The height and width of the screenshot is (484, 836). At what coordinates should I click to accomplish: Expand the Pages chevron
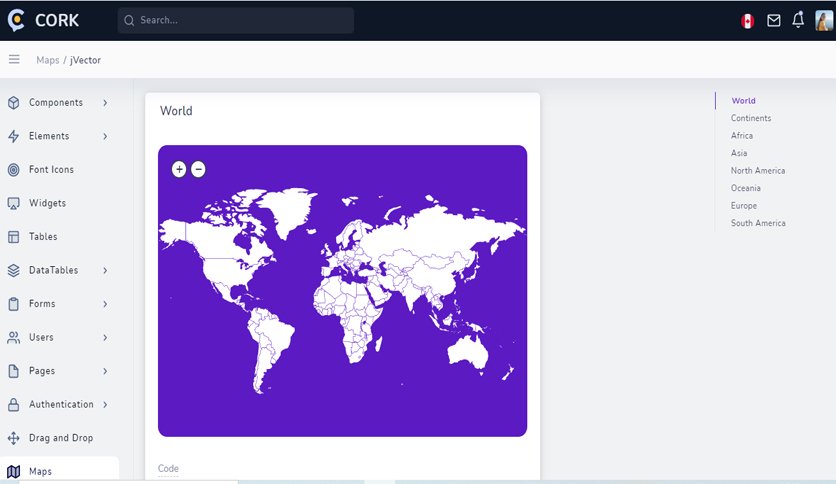pos(105,371)
